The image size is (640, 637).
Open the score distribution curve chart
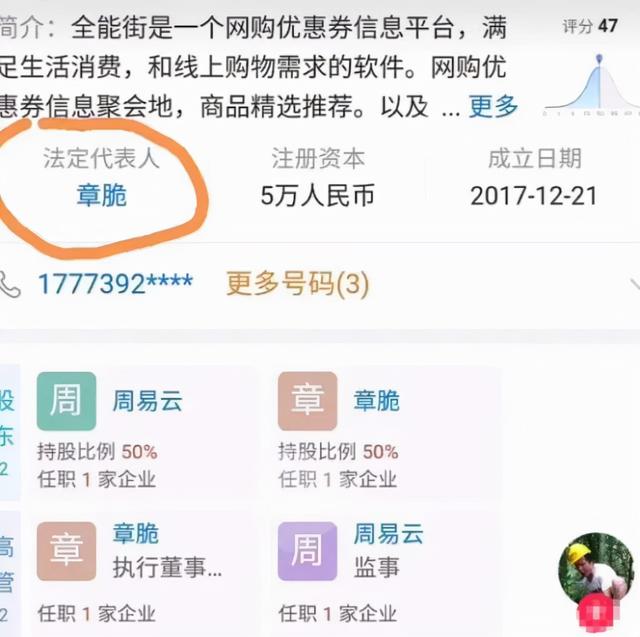click(x=592, y=86)
